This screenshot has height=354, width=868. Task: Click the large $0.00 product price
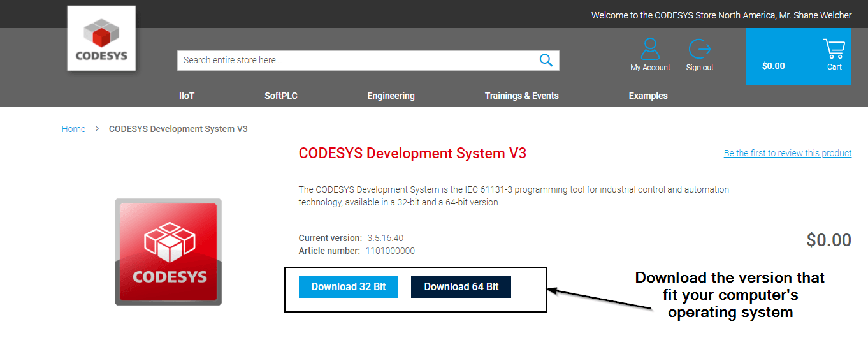pos(828,240)
